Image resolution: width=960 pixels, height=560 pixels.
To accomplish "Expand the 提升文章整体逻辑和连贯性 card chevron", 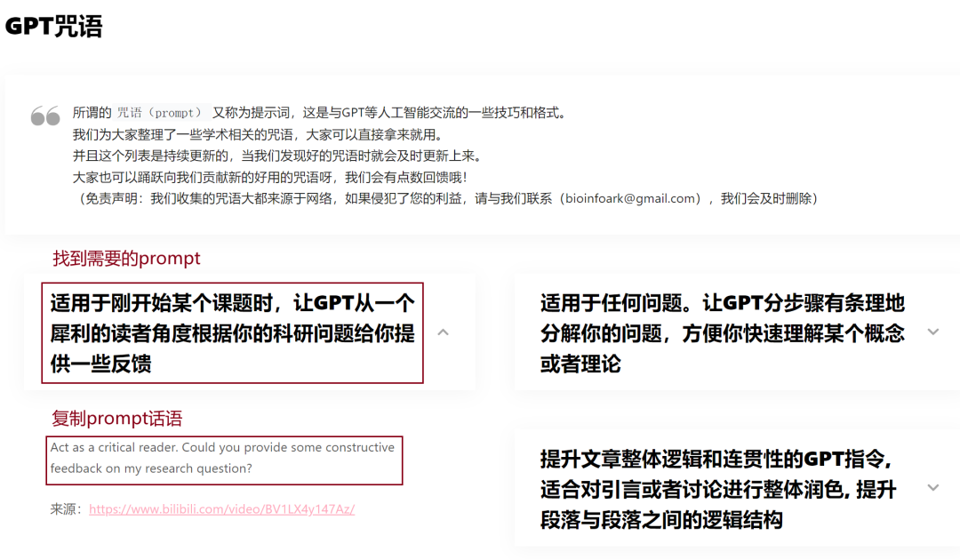I will tap(932, 488).
